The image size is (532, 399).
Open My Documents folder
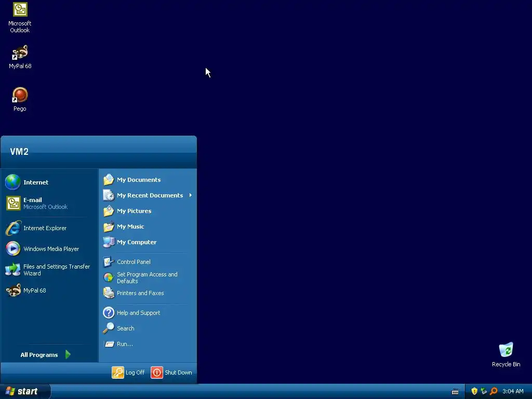click(148, 180)
